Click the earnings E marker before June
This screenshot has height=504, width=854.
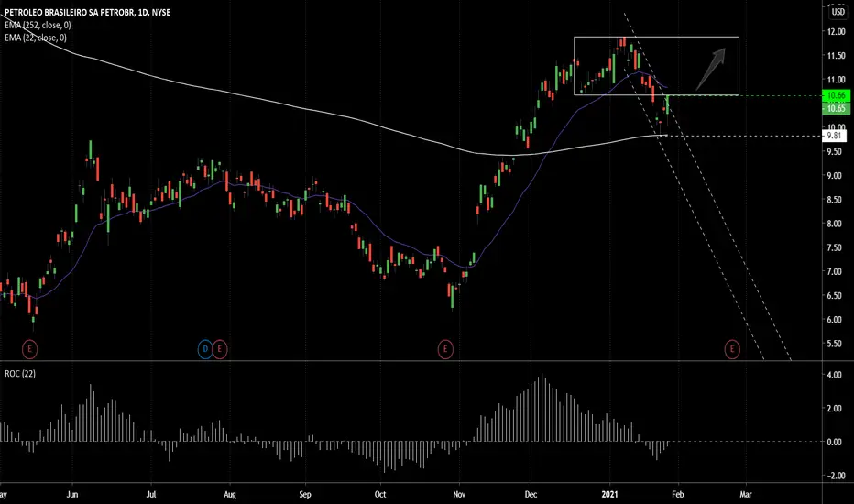[30, 349]
